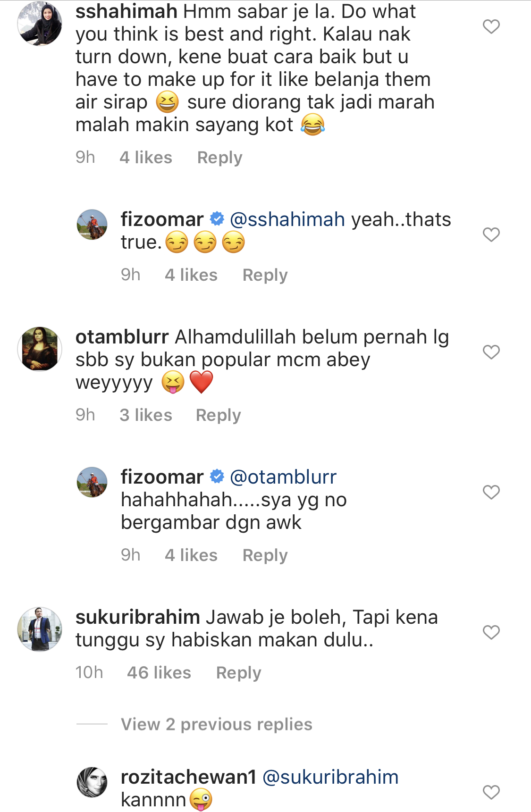531x812 pixels.
Task: Heart sukuribrahim's comment
Action: (x=491, y=632)
